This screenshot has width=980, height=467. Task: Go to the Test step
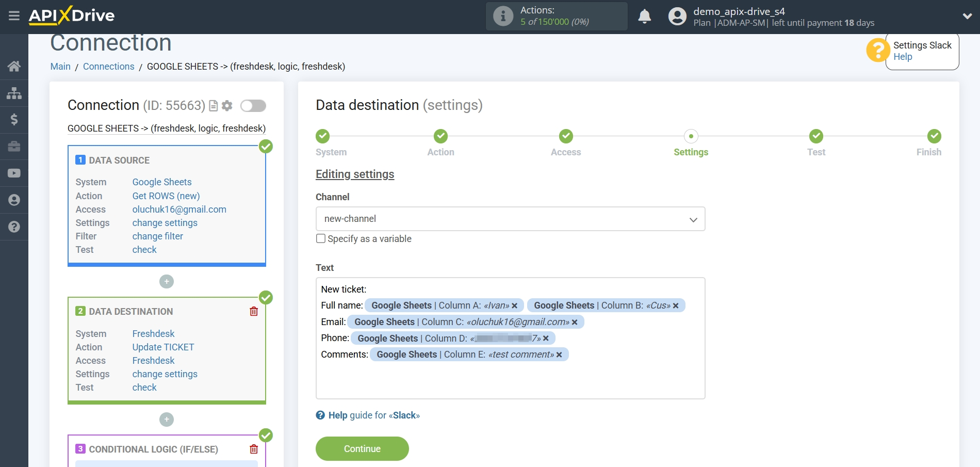click(x=816, y=136)
